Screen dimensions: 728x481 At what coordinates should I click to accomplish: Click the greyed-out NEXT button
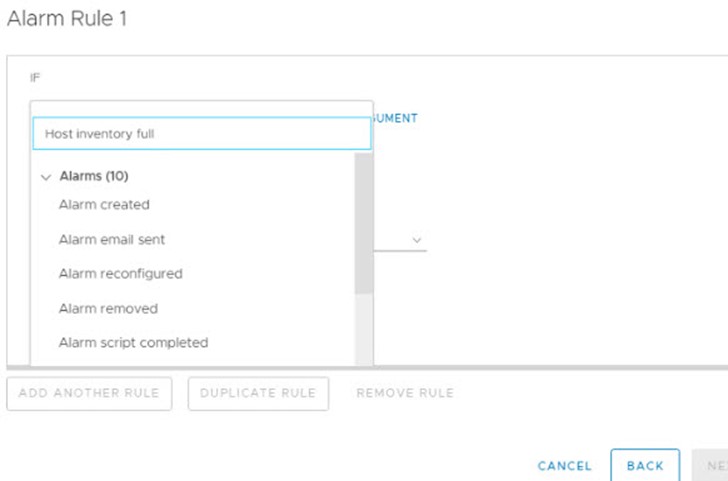coord(710,465)
